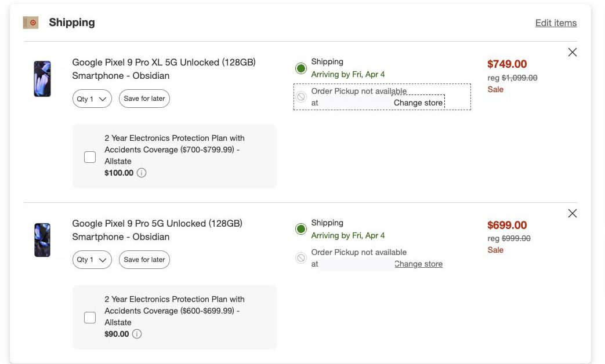Save the Pixel 9 Pro 5G for later

(144, 260)
